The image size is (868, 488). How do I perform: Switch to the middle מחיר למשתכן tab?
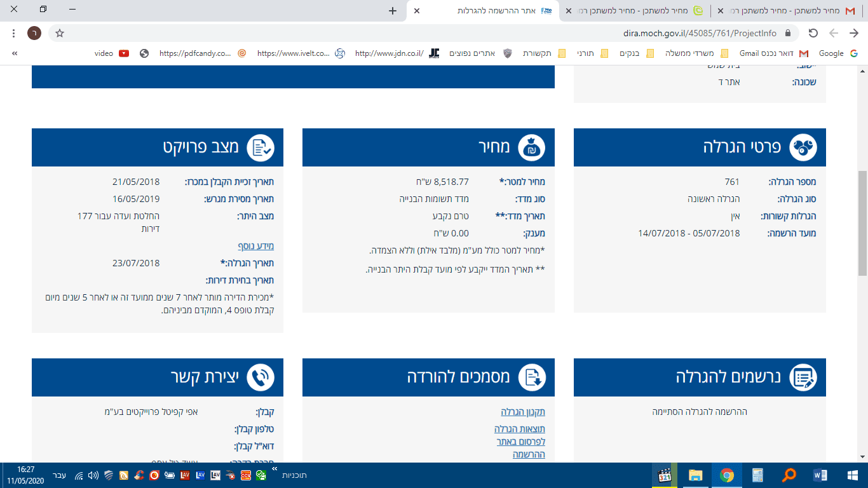pos(635,11)
